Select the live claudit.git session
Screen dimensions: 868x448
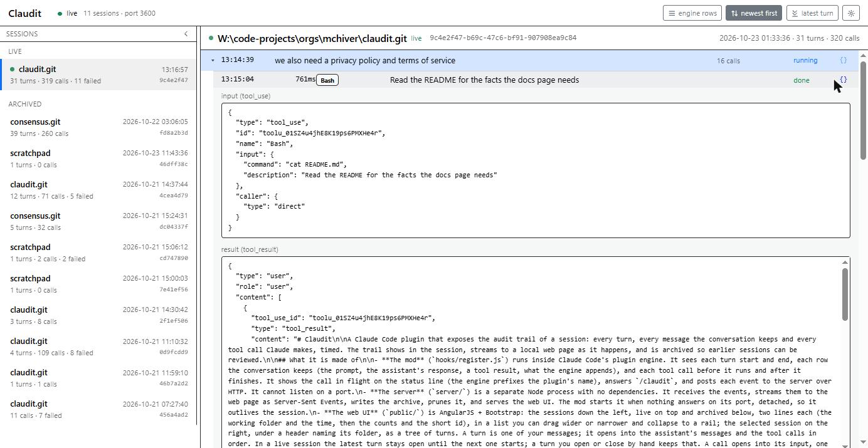(x=98, y=75)
